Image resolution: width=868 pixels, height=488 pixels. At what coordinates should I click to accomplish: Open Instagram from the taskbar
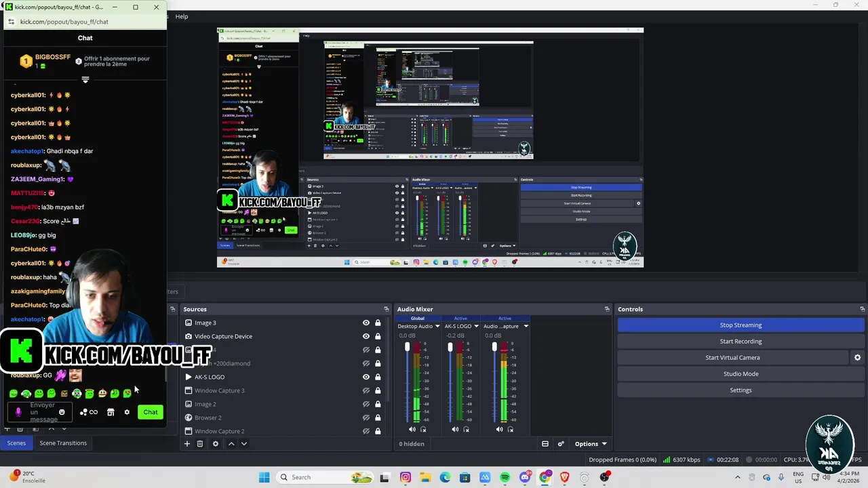coord(406,477)
